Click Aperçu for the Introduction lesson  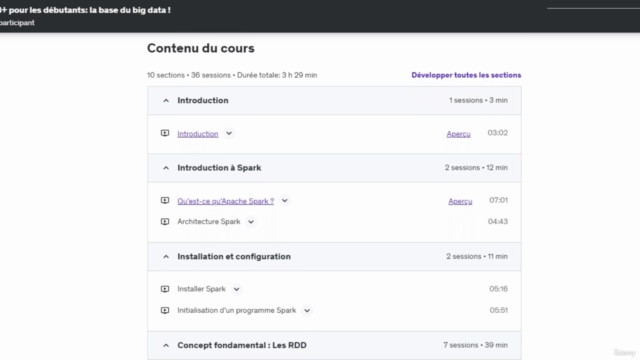(x=458, y=134)
